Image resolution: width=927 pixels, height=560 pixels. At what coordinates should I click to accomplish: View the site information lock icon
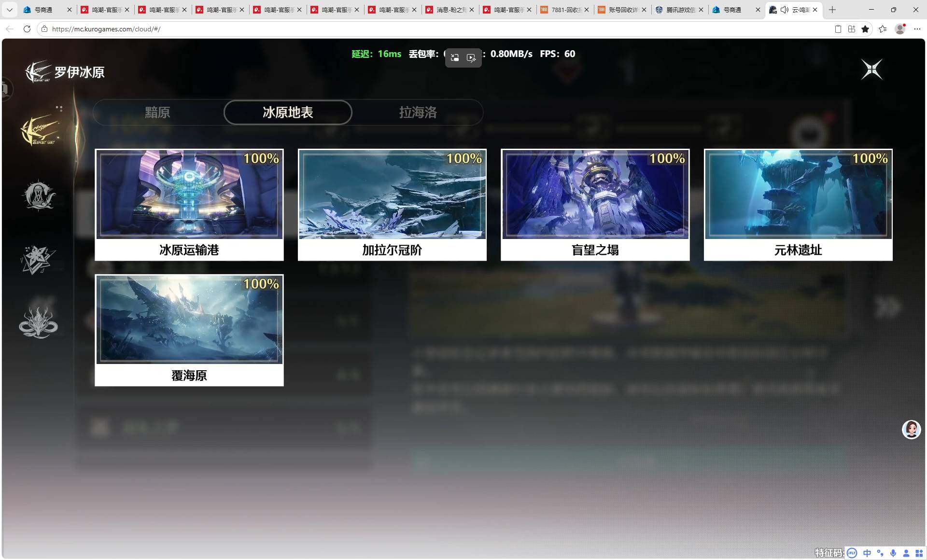(44, 29)
